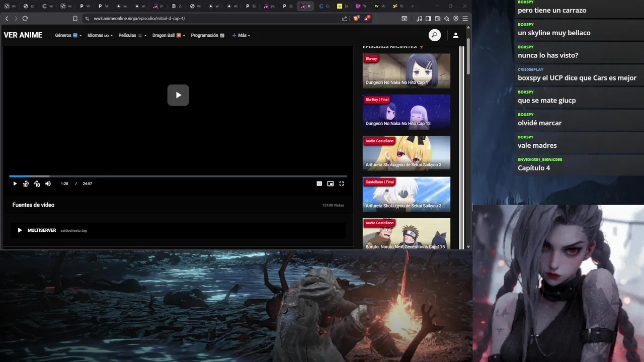Image resolution: width=644 pixels, height=362 pixels.
Task: Bookmark this page from the address bar
Action: pos(75,19)
